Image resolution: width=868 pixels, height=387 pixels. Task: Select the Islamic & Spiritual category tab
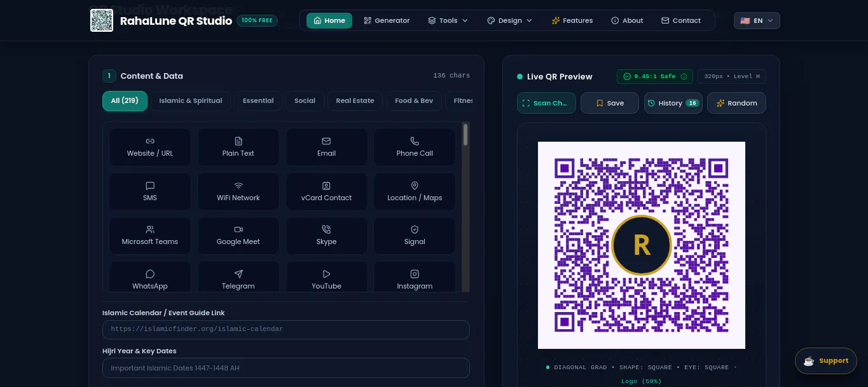tap(191, 100)
